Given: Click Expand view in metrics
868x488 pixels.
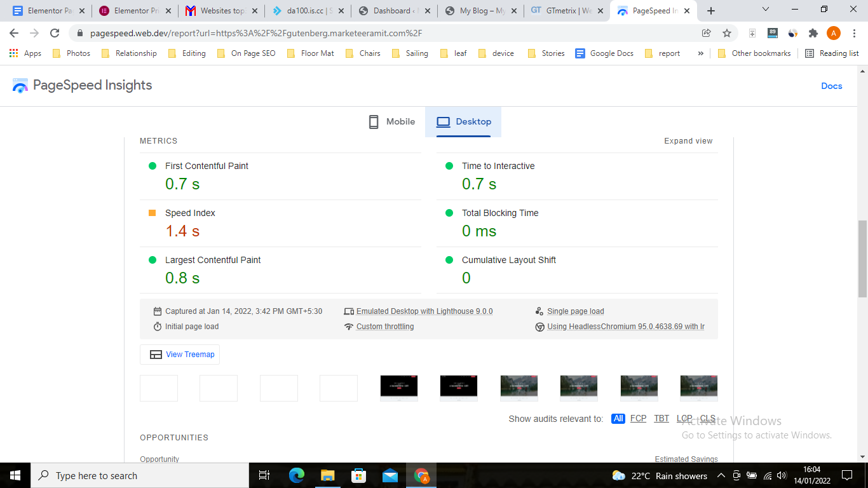Looking at the screenshot, I should point(688,141).
